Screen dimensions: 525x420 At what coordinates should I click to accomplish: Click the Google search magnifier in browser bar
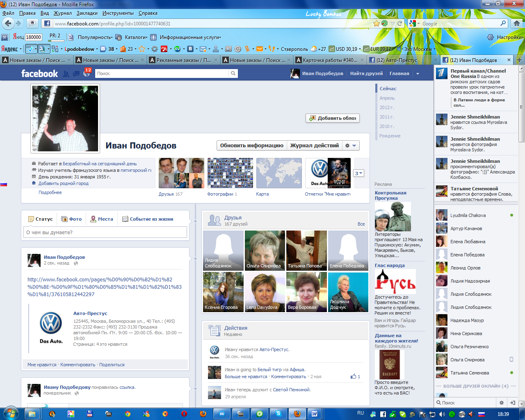503,23
